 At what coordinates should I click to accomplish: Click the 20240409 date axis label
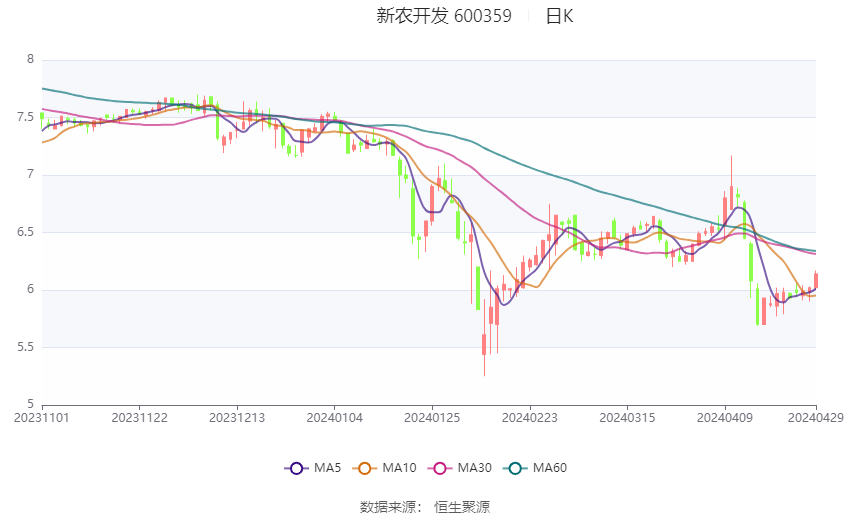point(725,418)
